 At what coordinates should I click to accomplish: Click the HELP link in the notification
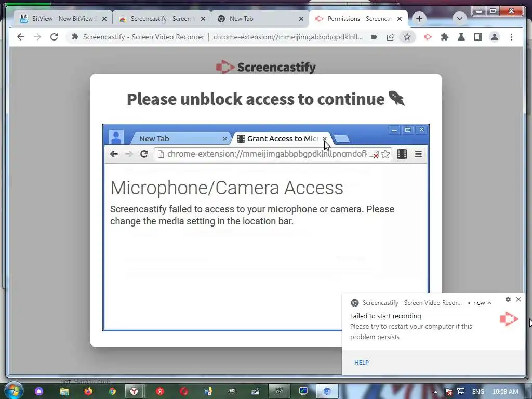362,362
